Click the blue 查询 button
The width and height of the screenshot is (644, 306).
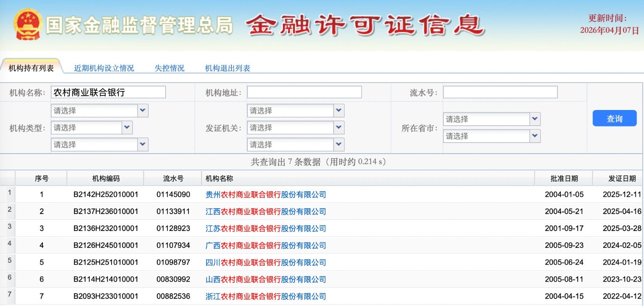(614, 118)
